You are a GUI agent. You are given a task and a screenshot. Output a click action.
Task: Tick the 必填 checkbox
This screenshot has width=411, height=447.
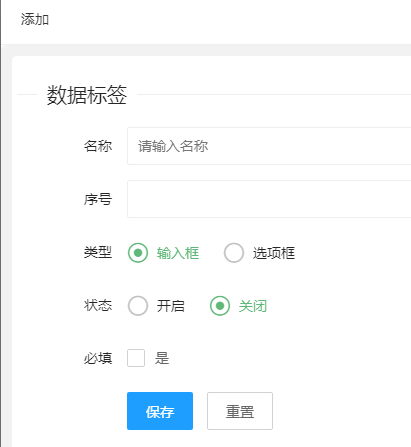[x=136, y=358]
